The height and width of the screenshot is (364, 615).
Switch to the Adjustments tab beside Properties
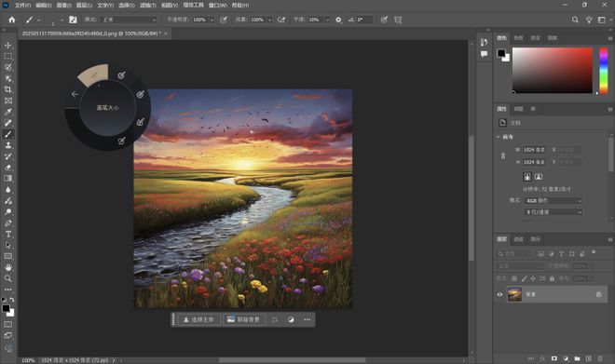coord(518,109)
